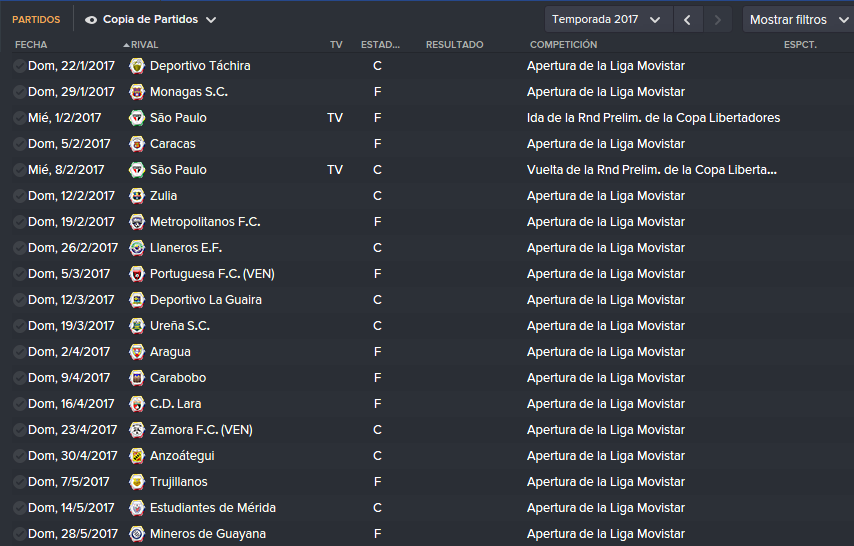Click the Zulia club badge icon
Viewport: 854px width, 546px height.
tap(137, 196)
